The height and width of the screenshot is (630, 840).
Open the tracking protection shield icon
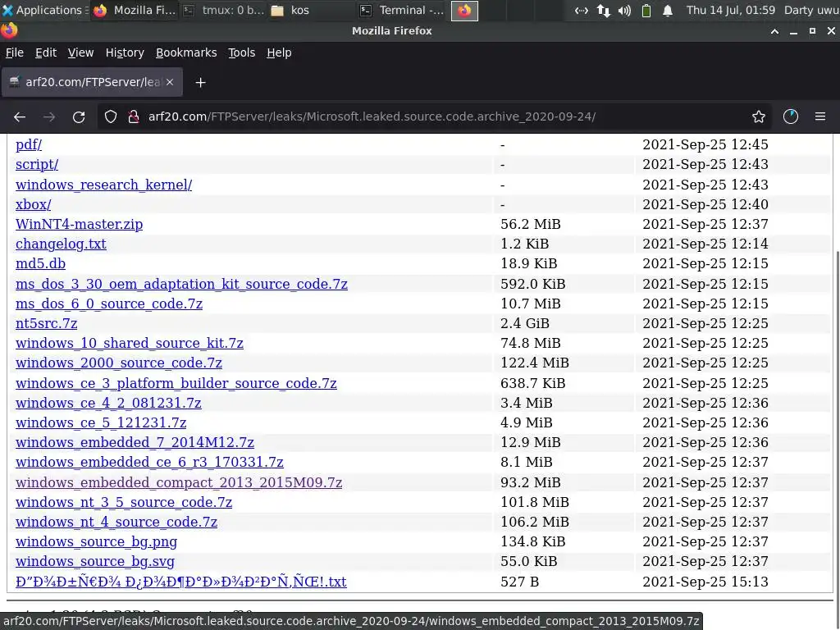[111, 116]
